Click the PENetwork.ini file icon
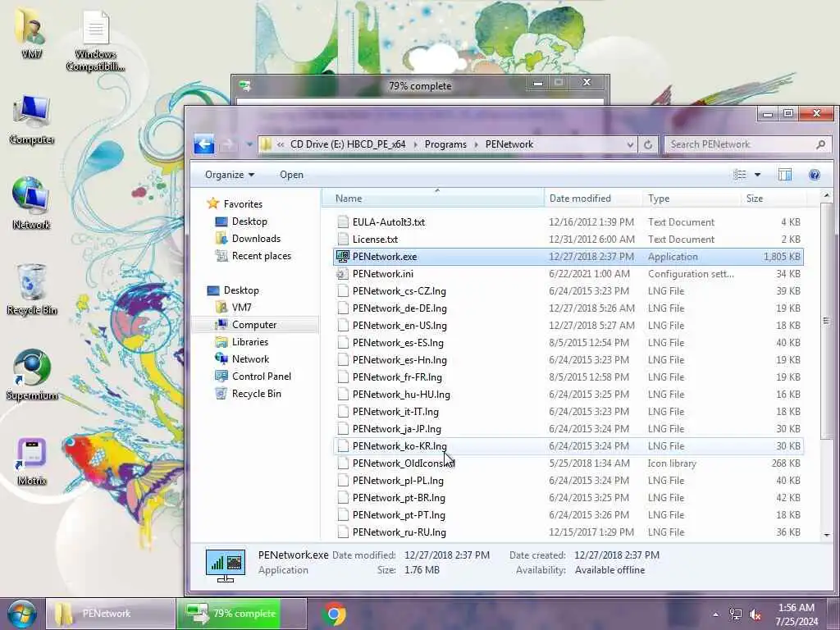The width and height of the screenshot is (840, 630). (x=342, y=274)
